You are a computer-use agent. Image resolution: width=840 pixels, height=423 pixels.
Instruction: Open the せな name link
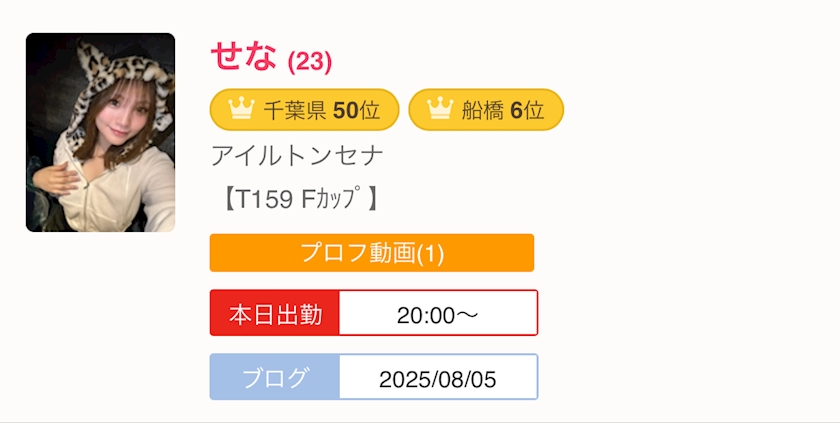[x=243, y=57]
